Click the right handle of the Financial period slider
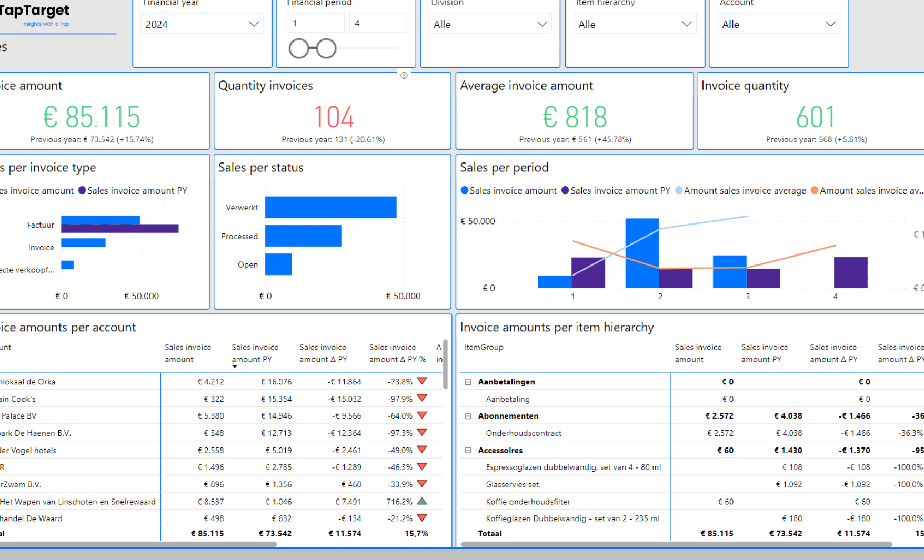The height and width of the screenshot is (560, 924). 326,48
